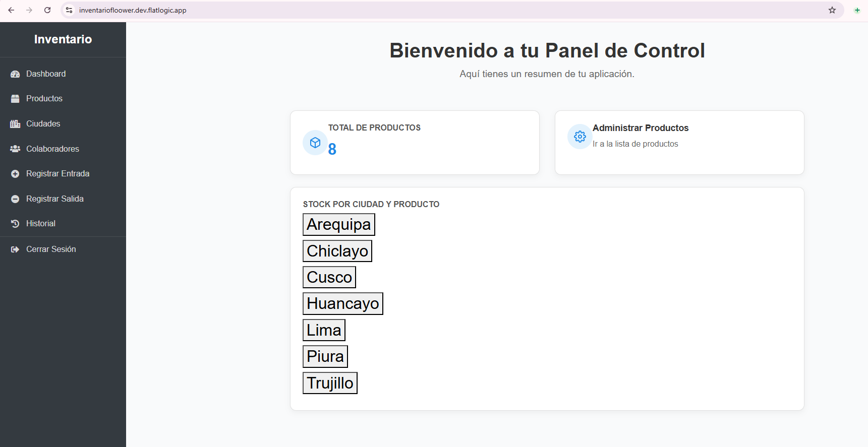Viewport: 868px width, 447px height.
Task: Expand the Chiclayo city stock section
Action: tap(337, 251)
